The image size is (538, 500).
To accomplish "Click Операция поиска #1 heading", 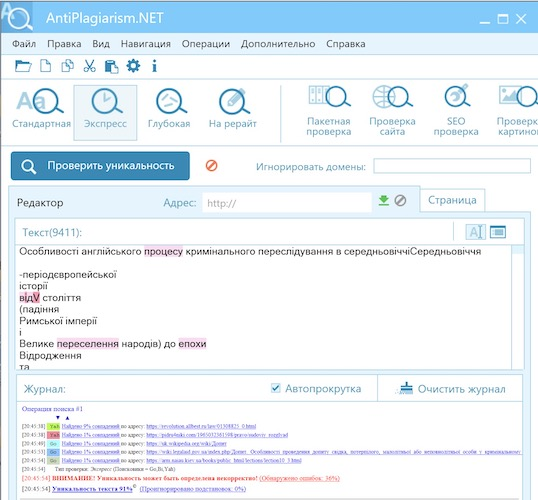I will pyautogui.click(x=52, y=409).
